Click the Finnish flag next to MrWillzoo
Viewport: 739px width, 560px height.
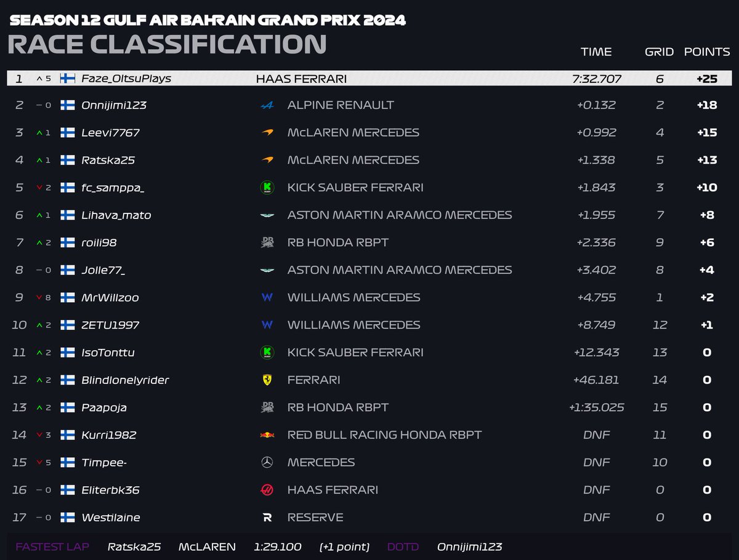68,298
